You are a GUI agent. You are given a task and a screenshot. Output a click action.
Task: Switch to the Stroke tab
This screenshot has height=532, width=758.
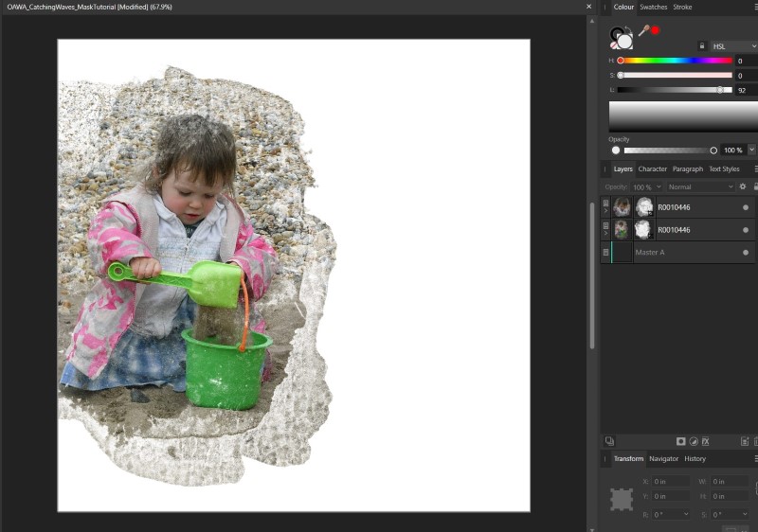coord(682,7)
